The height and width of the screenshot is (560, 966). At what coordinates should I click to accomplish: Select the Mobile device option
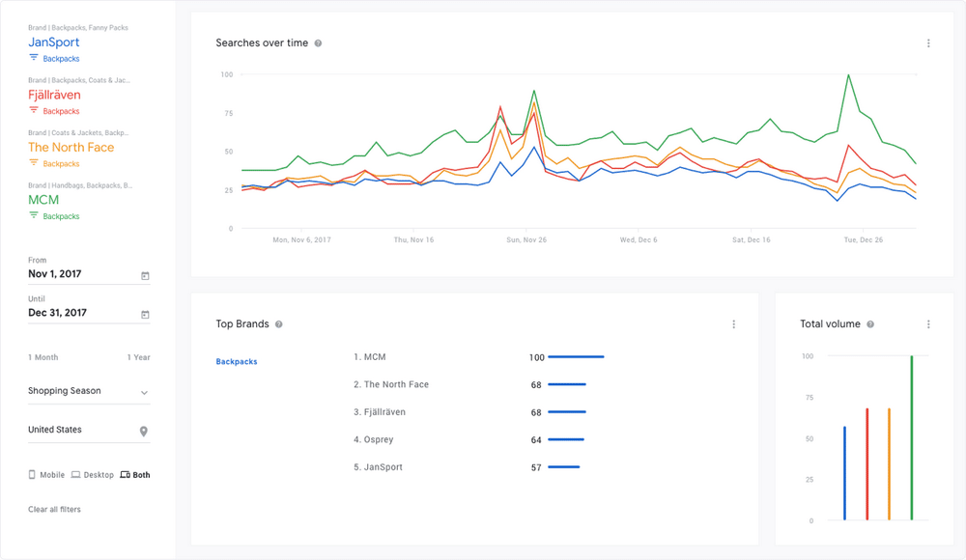click(x=46, y=475)
